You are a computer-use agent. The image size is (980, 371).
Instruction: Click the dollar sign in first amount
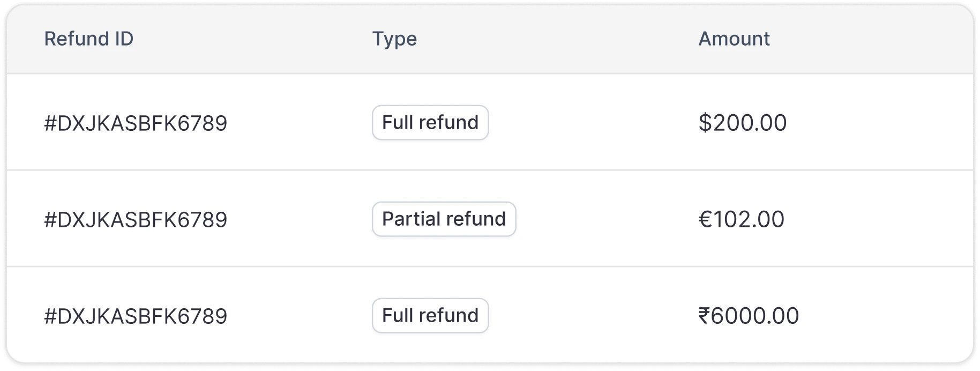[706, 122]
